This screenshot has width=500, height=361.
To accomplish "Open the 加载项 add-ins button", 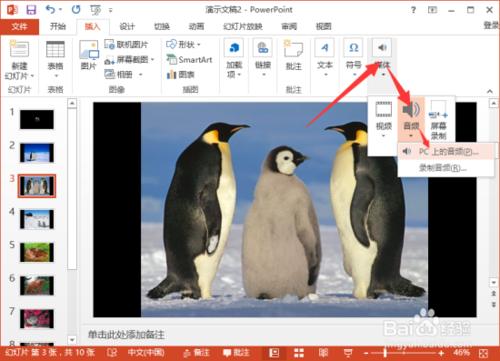I will pos(234,59).
